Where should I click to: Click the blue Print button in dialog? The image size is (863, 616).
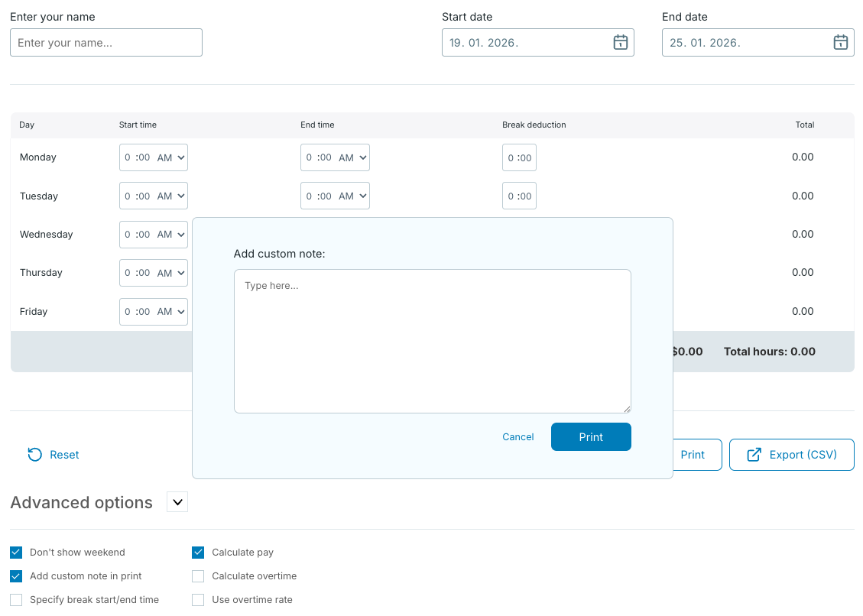tap(591, 437)
